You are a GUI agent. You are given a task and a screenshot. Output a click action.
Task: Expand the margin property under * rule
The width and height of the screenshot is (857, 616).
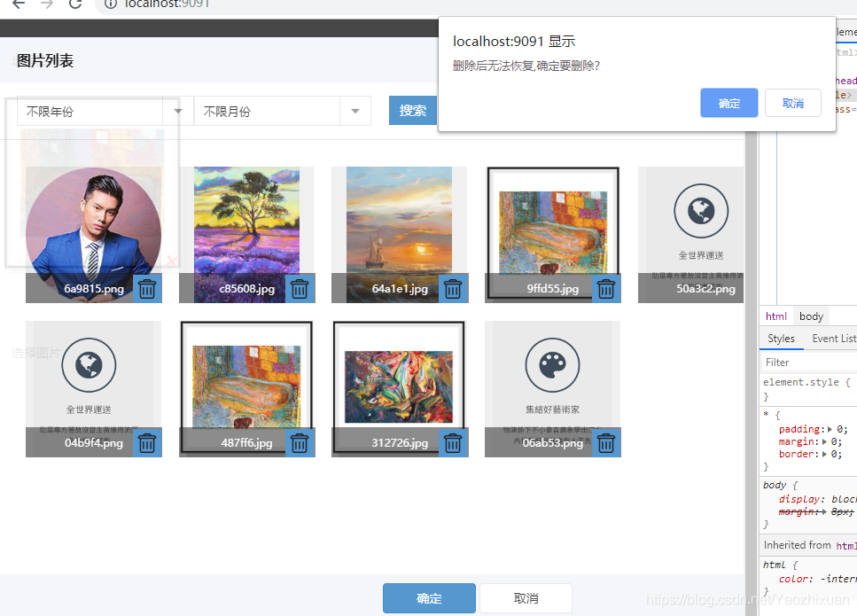pyautogui.click(x=825, y=441)
